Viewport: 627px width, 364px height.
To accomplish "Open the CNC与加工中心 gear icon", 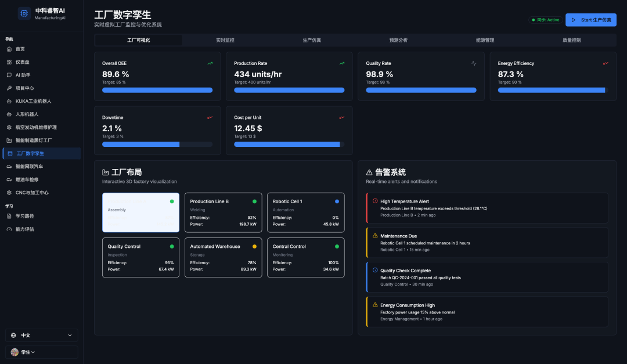I will click(9, 193).
